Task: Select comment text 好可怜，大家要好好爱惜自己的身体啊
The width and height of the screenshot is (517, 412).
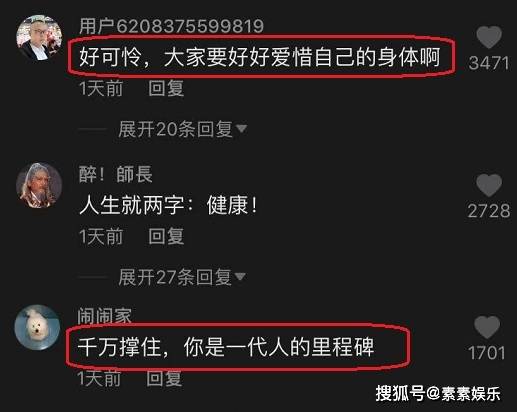Action: 260,57
